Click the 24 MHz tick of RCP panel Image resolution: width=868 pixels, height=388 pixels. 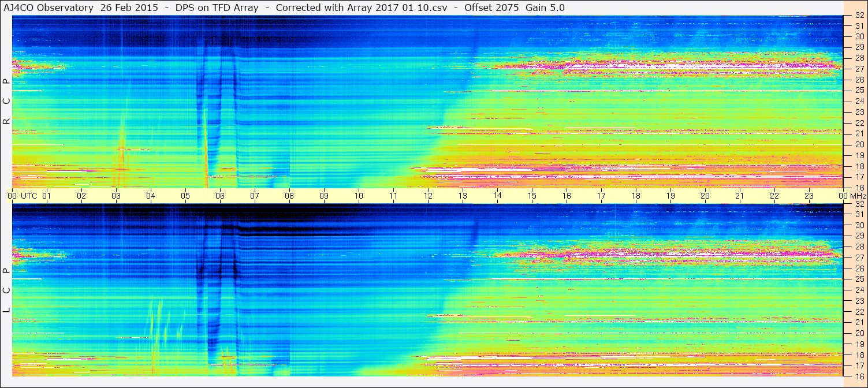[x=859, y=101]
